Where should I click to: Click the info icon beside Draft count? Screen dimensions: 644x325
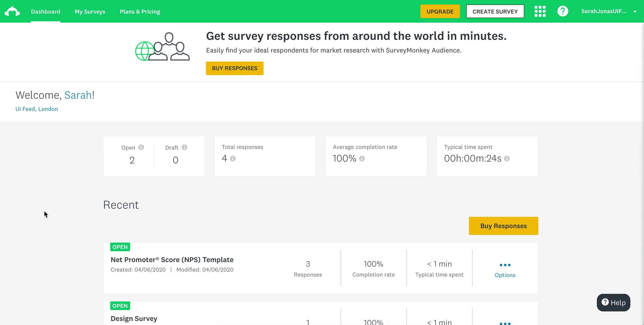point(184,147)
